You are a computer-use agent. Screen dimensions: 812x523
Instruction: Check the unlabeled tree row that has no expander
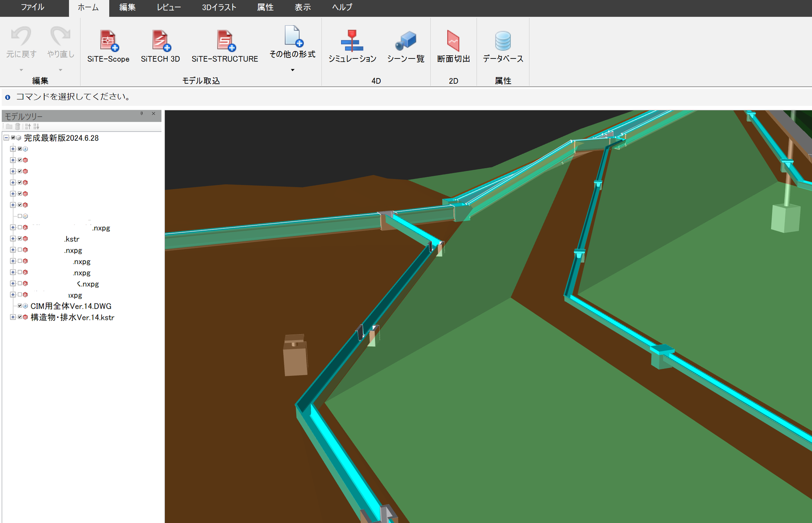[x=20, y=216]
